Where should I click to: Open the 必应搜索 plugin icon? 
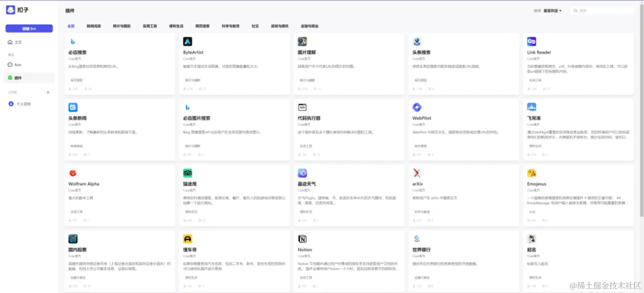click(x=73, y=42)
